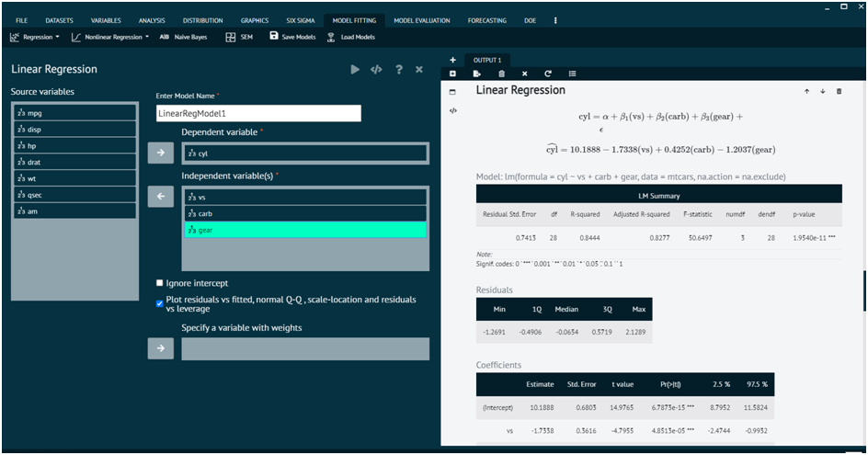The image size is (868, 455).
Task: Click the Enter Model Name text field
Action: pyautogui.click(x=258, y=113)
